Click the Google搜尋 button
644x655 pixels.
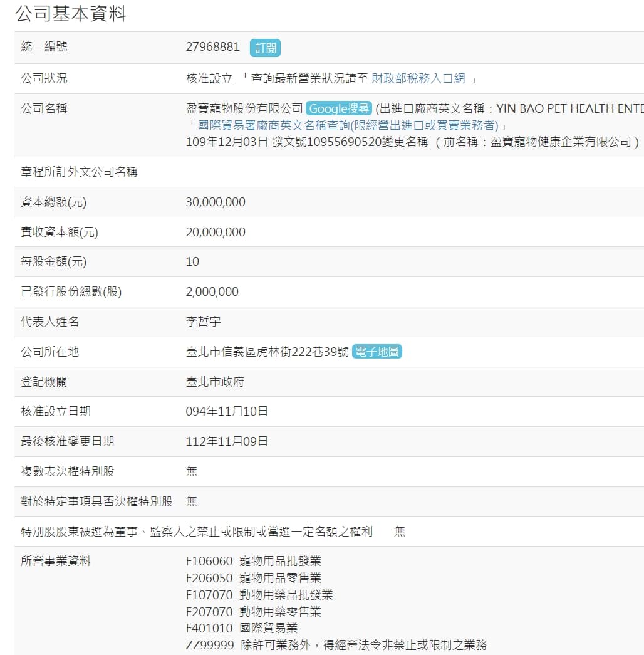click(339, 108)
